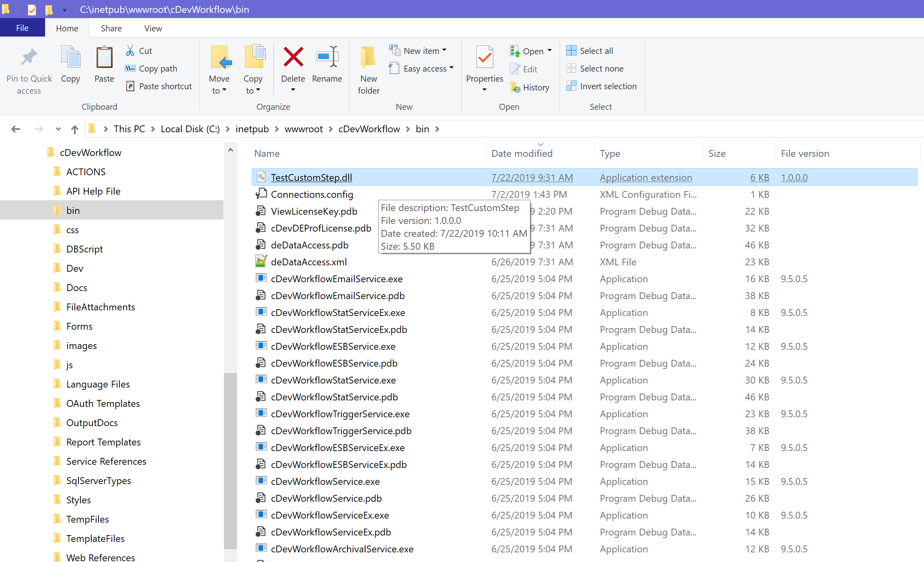Viewport: 924px width, 562px height.
Task: Switch to the Share ribbon tab
Action: click(x=111, y=28)
